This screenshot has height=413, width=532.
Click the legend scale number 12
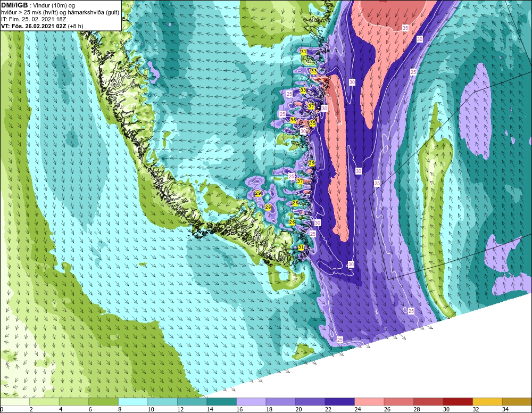(x=180, y=409)
